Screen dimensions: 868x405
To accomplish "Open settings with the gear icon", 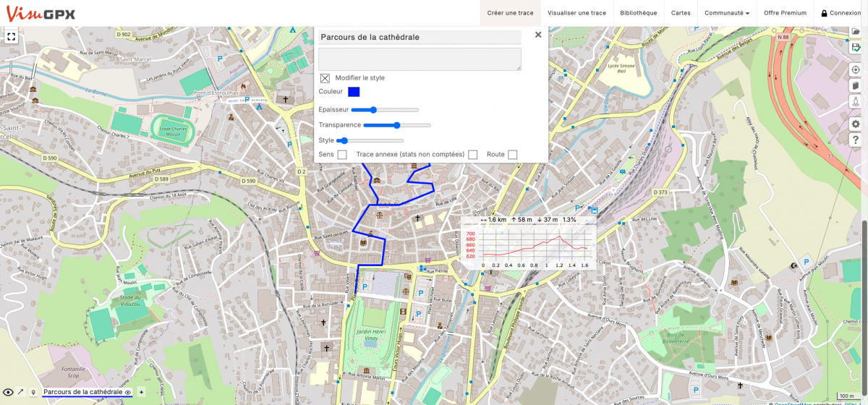I will click(x=856, y=124).
